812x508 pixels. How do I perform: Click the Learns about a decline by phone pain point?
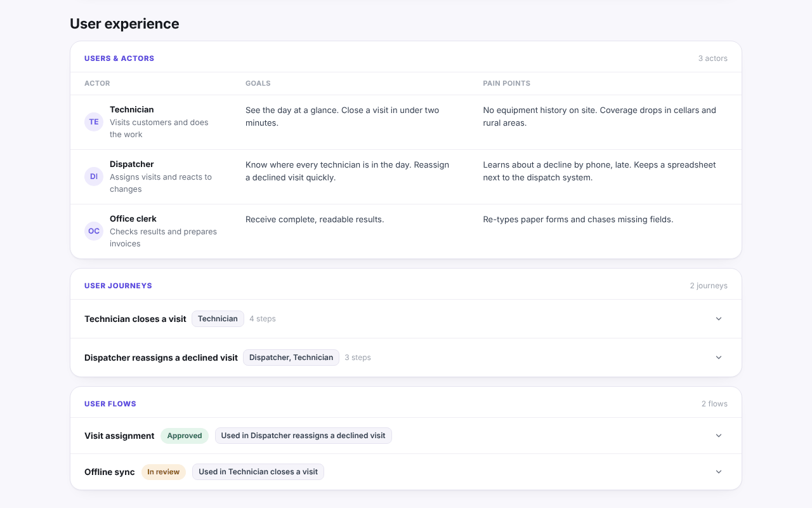599,171
